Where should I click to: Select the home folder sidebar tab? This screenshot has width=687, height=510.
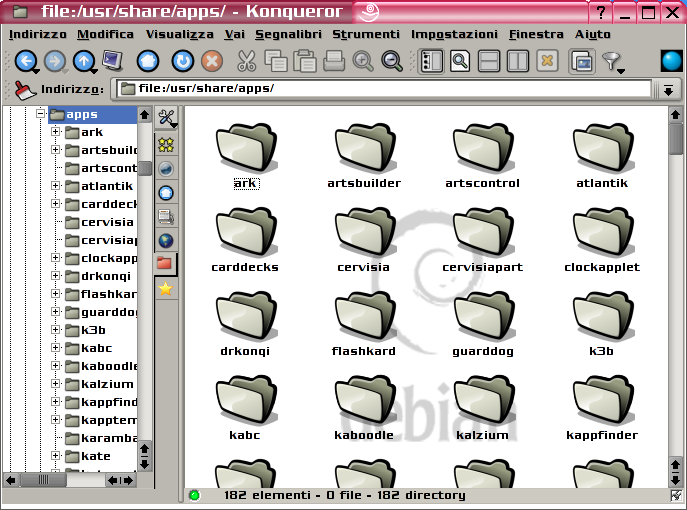coord(166,193)
